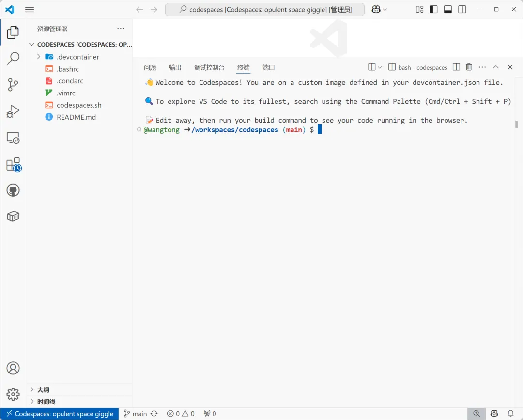Expand the .devcontainer folder
523x420 pixels.
click(x=79, y=57)
